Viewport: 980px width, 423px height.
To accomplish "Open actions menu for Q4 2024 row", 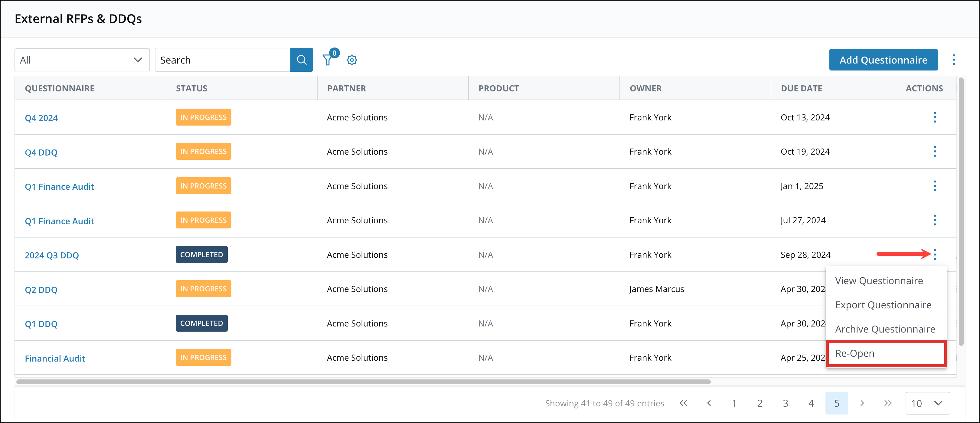I will click(x=935, y=117).
